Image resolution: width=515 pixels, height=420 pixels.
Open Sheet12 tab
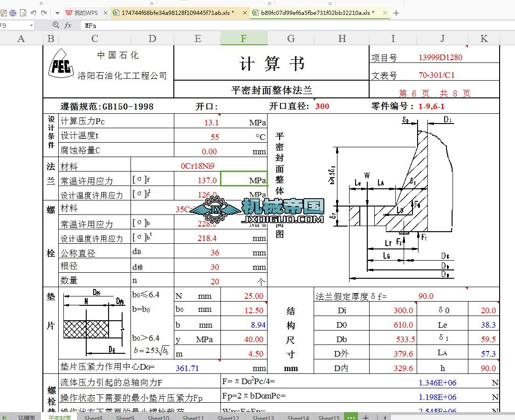point(228,418)
